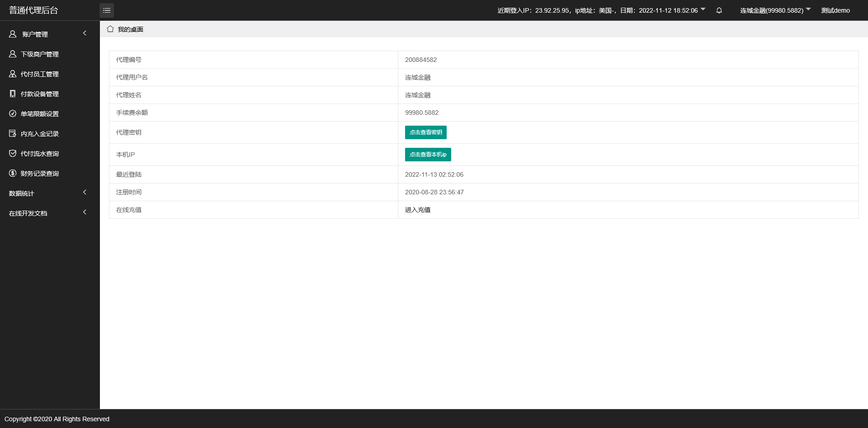This screenshot has height=428, width=868.
Task: Click the sidebar collapse hamburger icon
Action: point(107,10)
